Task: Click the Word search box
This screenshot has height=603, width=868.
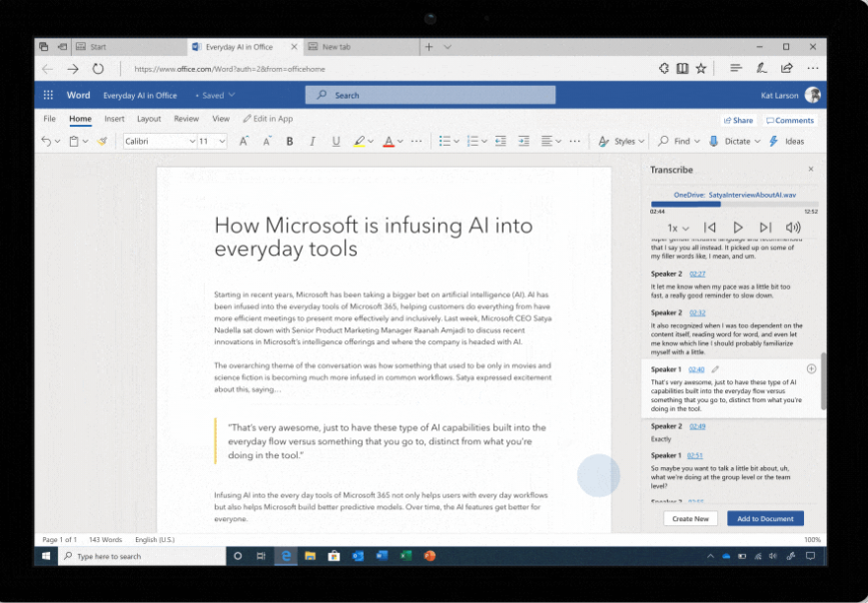Action: 431,95
